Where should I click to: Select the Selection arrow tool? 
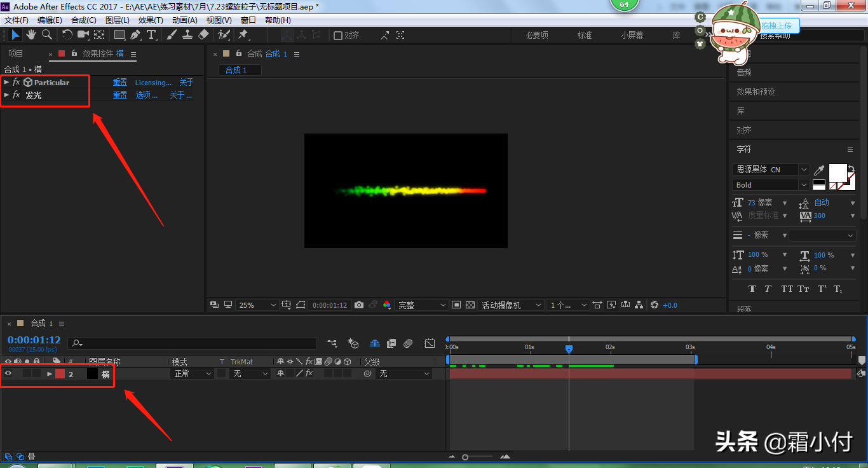[x=16, y=34]
